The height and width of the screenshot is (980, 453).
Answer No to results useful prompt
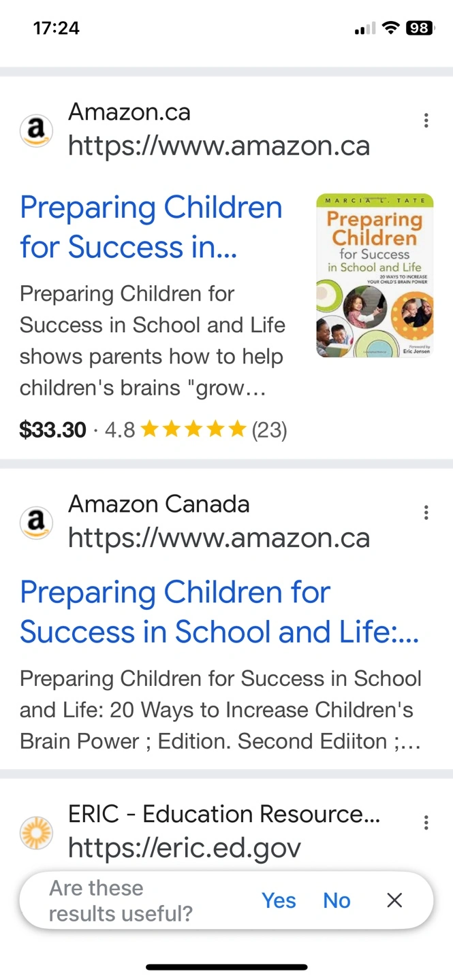pyautogui.click(x=337, y=900)
